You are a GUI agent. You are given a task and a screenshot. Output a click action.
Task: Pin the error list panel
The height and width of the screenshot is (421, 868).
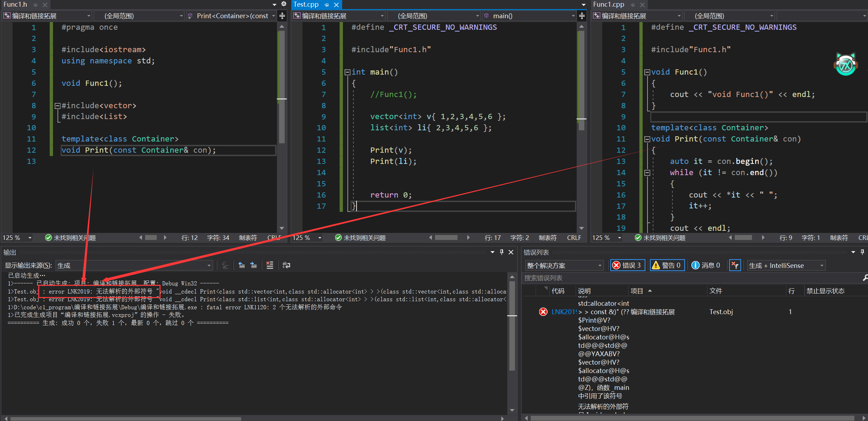coord(862,252)
